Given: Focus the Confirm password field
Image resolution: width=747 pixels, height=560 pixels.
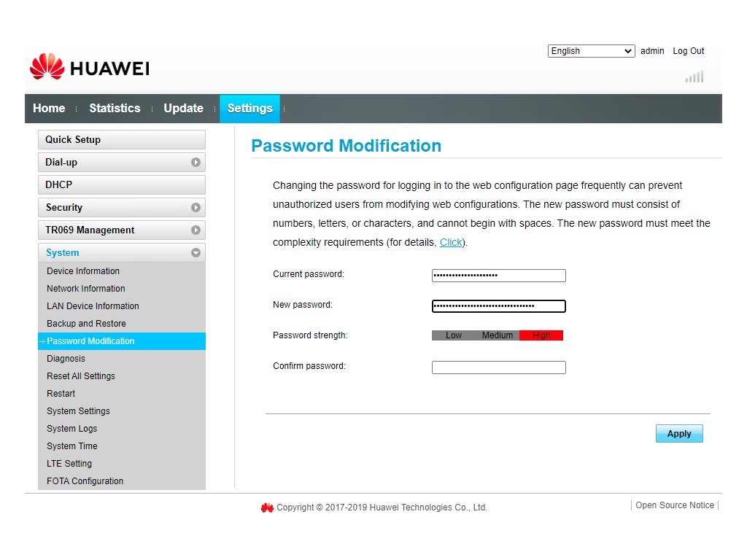Looking at the screenshot, I should (498, 367).
